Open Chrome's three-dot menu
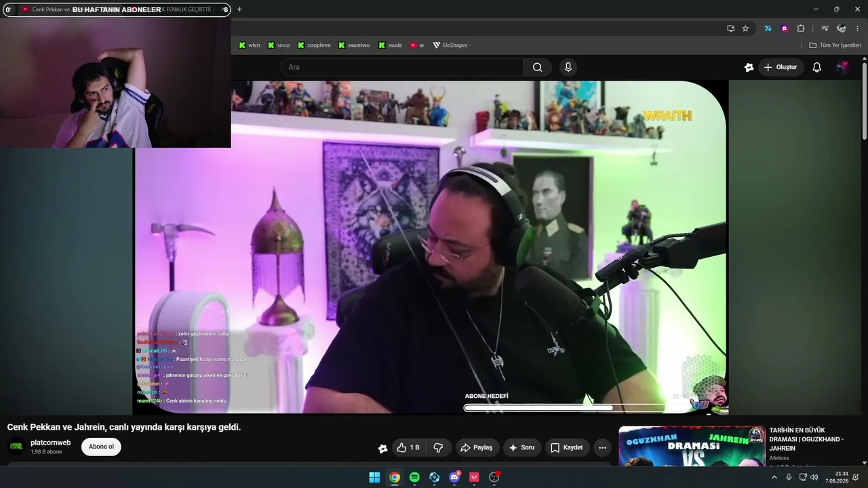Screen dimensions: 868x488 coord(857,28)
